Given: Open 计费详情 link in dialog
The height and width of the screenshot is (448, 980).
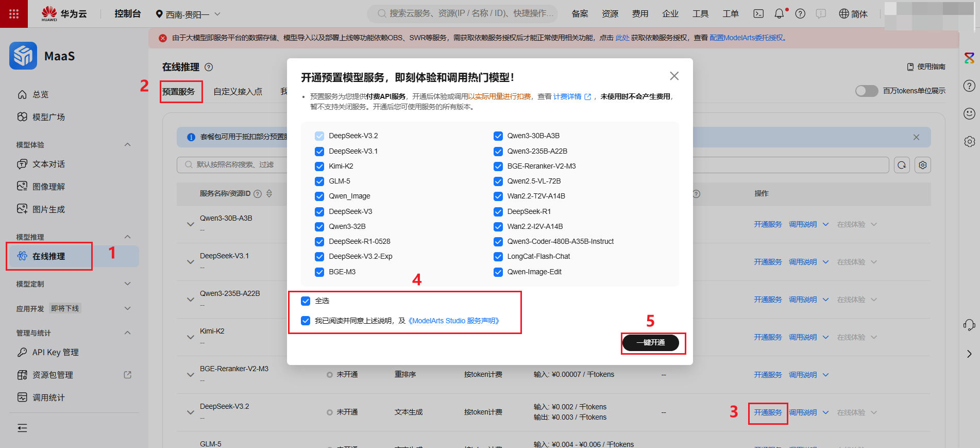Looking at the screenshot, I should tap(572, 96).
